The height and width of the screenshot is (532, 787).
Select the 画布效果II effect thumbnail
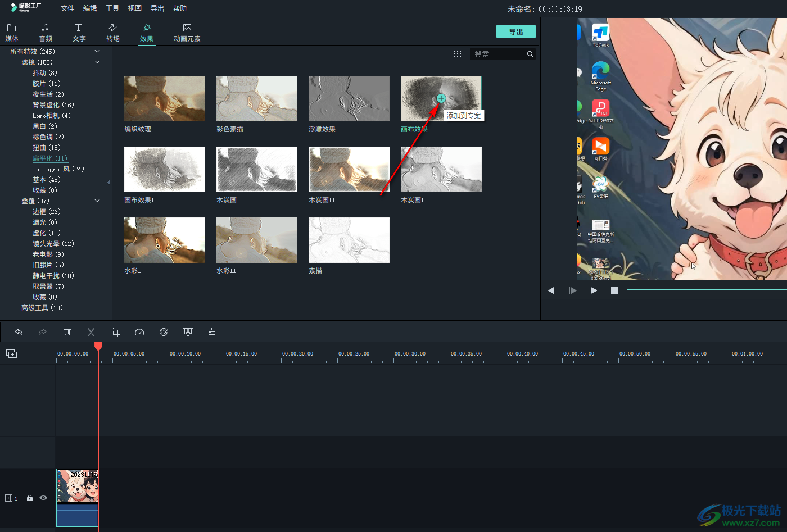point(165,170)
